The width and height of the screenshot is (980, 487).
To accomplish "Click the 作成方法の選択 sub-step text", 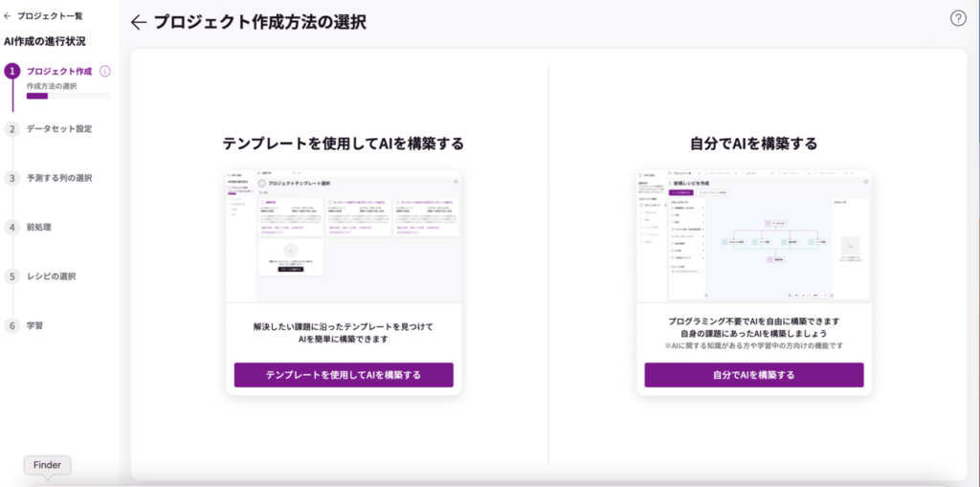I will 52,86.
